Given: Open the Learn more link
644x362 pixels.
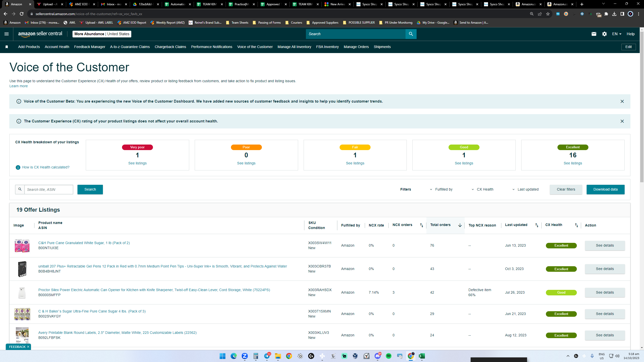Looking at the screenshot, I should pos(19,86).
